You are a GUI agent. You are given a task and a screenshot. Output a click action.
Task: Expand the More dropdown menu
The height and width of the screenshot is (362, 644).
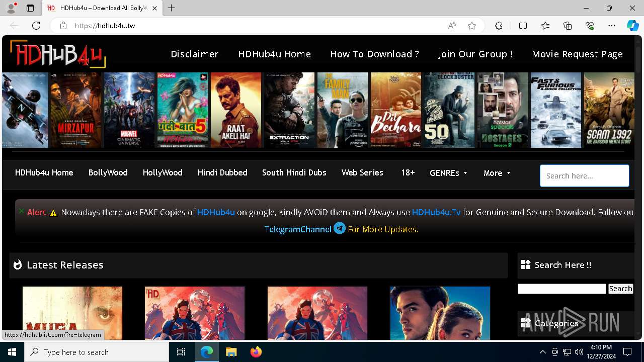[x=497, y=173]
